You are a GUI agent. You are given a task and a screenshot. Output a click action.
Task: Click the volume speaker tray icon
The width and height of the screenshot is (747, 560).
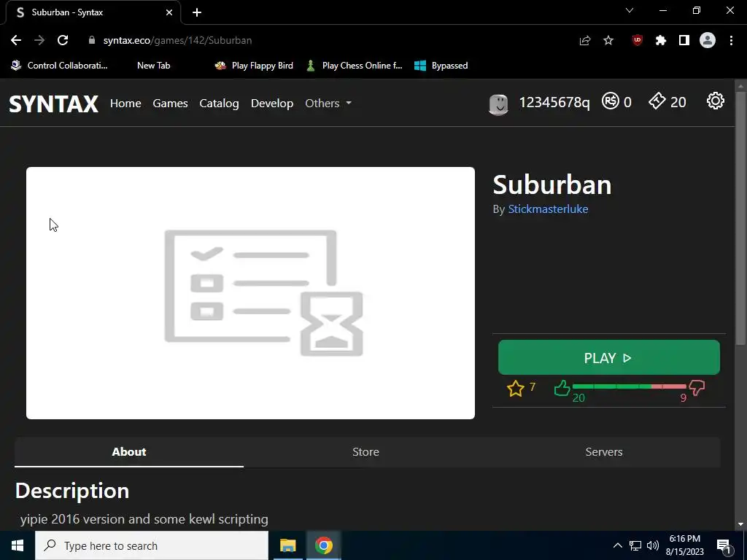(653, 545)
